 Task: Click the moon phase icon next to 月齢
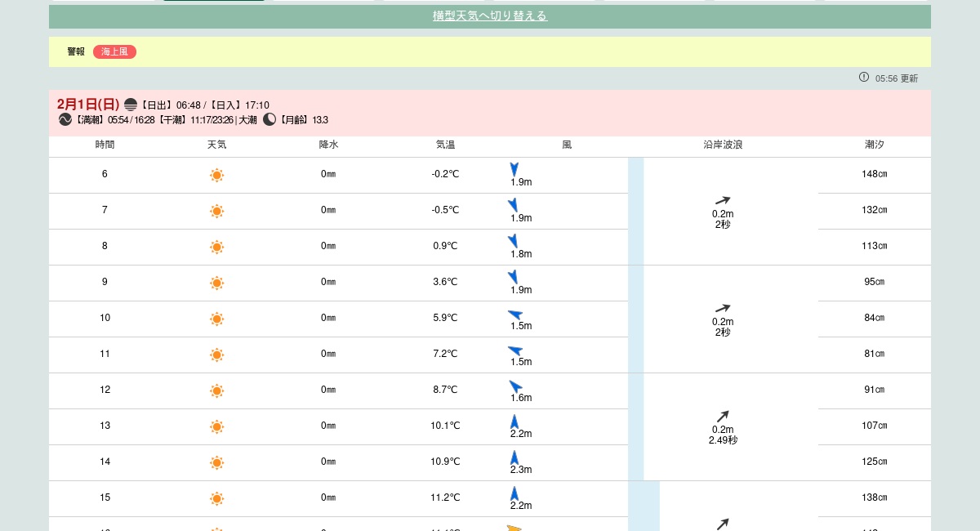269,118
